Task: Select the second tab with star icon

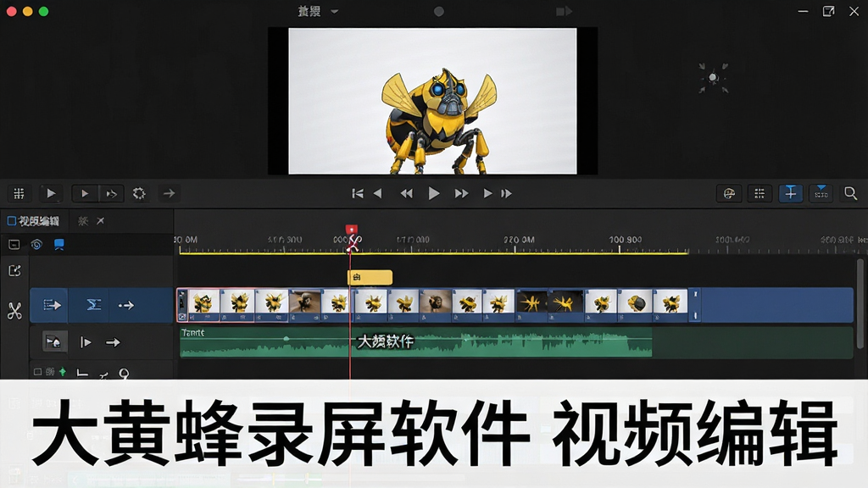Action: click(83, 221)
